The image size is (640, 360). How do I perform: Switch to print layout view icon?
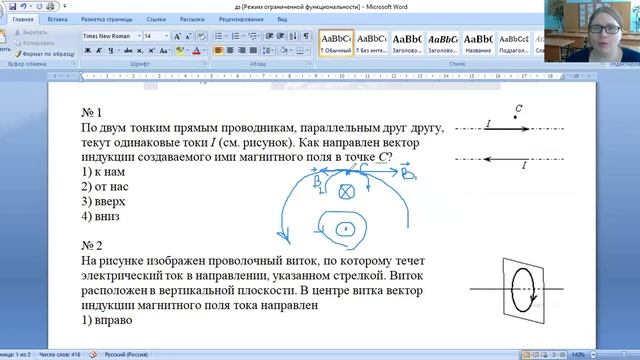pos(527,355)
